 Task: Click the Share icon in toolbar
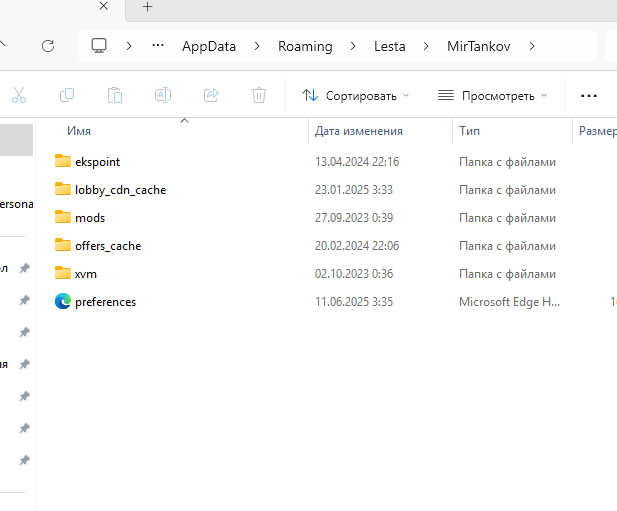tap(211, 96)
